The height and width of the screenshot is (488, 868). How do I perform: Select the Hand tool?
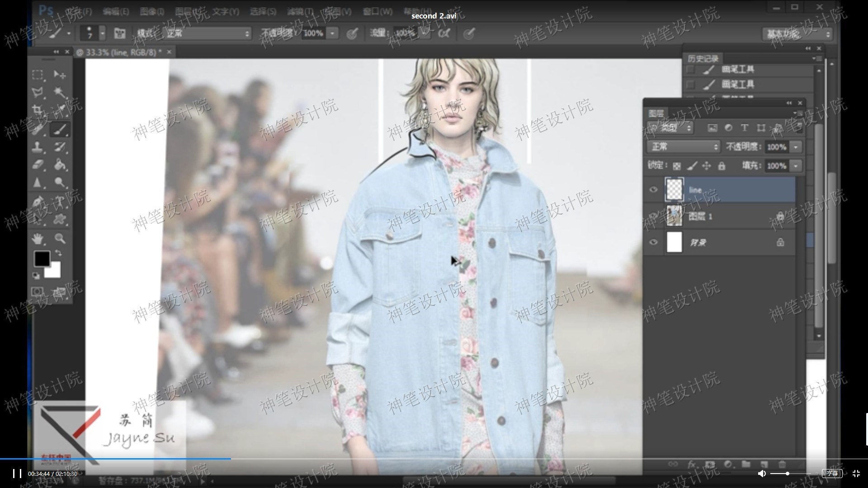(38, 238)
